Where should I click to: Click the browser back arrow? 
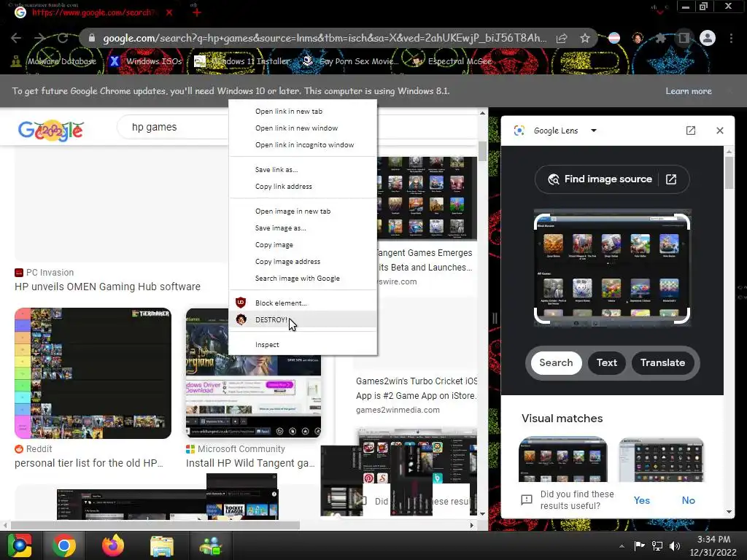pos(16,38)
